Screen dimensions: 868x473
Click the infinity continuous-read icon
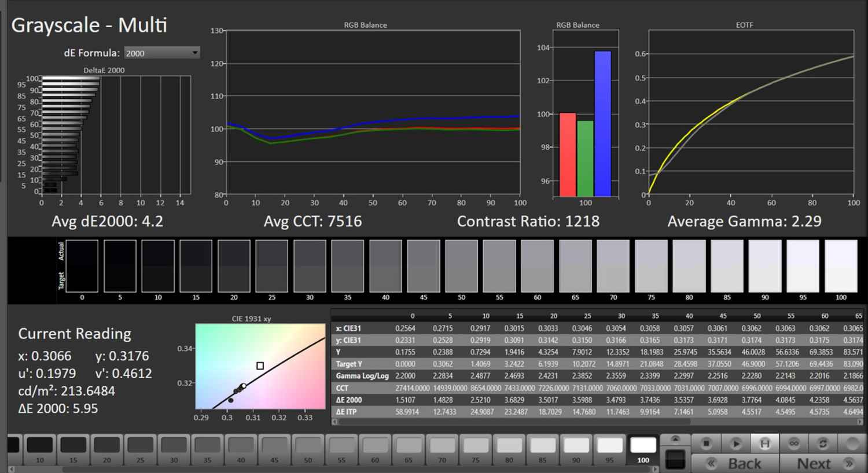pos(794,444)
